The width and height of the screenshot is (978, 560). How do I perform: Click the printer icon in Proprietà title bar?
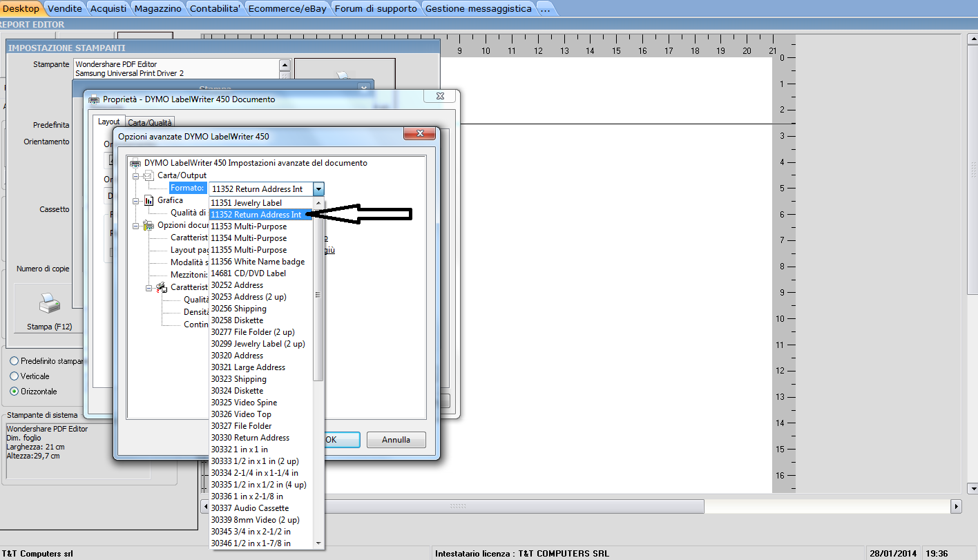tap(94, 99)
